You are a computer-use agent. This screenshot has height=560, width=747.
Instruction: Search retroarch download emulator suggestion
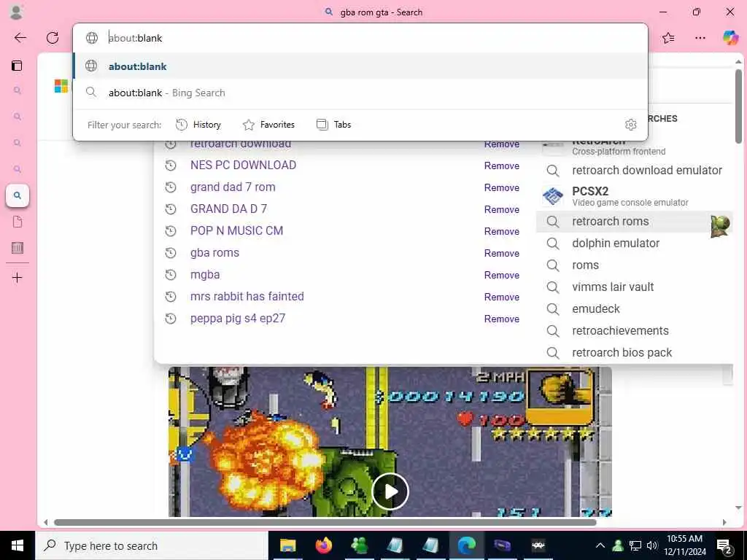(634, 171)
